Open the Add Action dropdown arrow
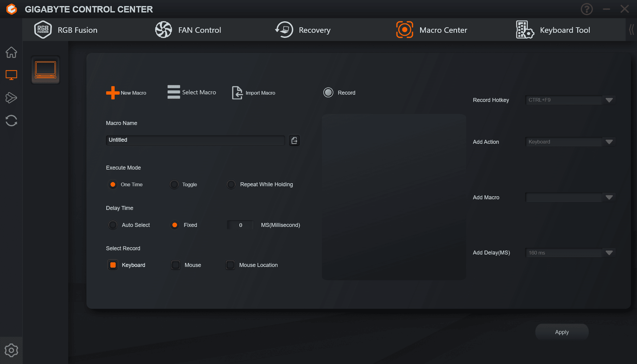Image resolution: width=637 pixels, height=364 pixels. point(609,142)
